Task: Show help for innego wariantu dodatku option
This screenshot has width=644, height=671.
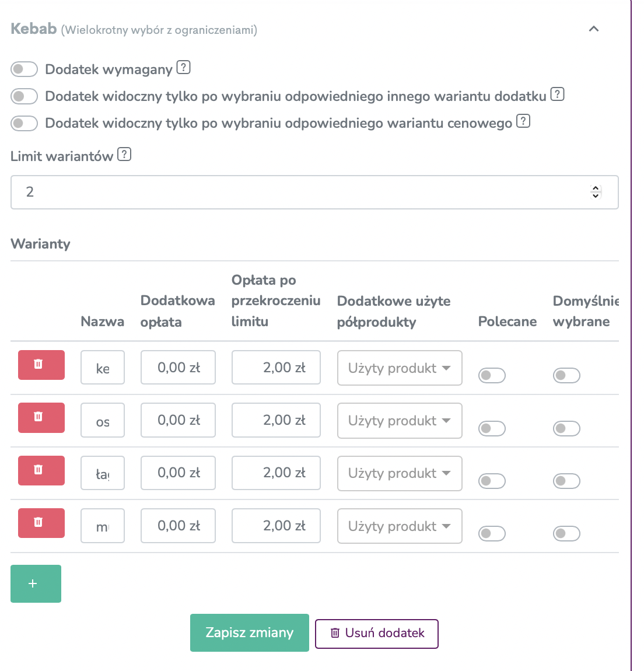Action: click(x=557, y=94)
